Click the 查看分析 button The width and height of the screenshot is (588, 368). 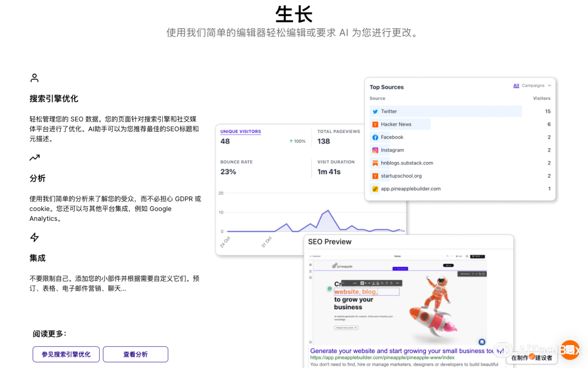coord(135,355)
